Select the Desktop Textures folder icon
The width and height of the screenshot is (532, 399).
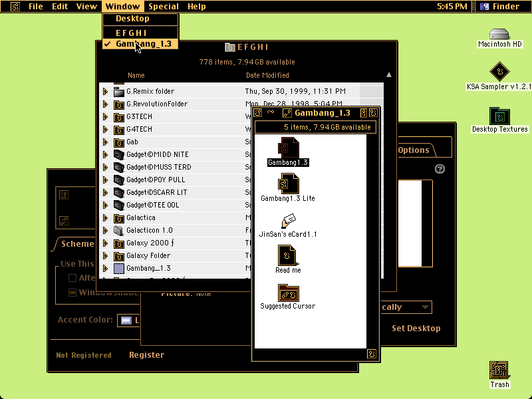499,116
